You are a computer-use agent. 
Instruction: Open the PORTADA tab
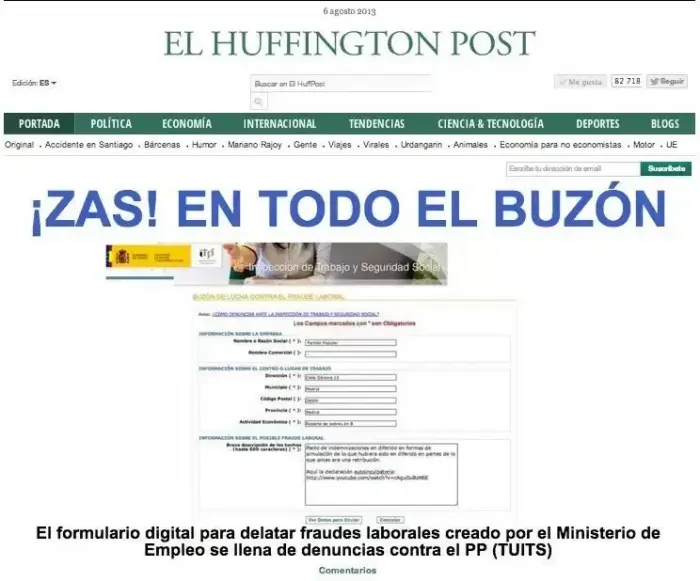point(39,124)
